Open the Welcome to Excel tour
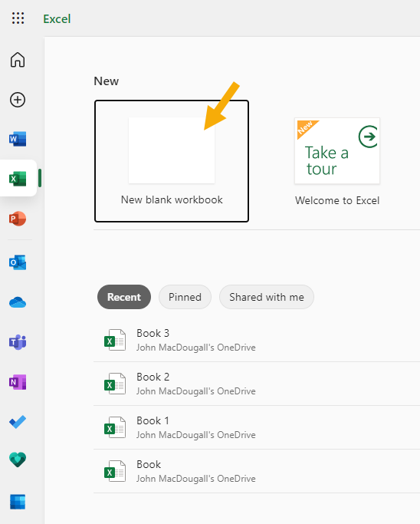 click(x=337, y=162)
